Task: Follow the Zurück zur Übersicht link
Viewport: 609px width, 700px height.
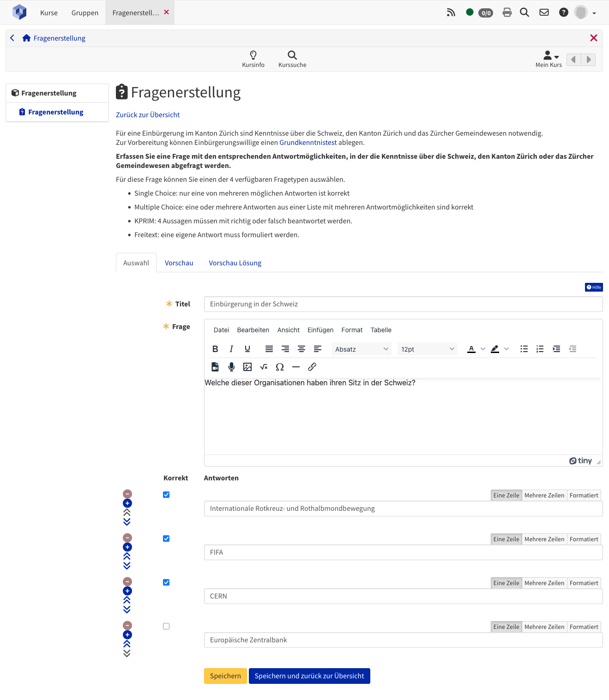Action: (148, 115)
